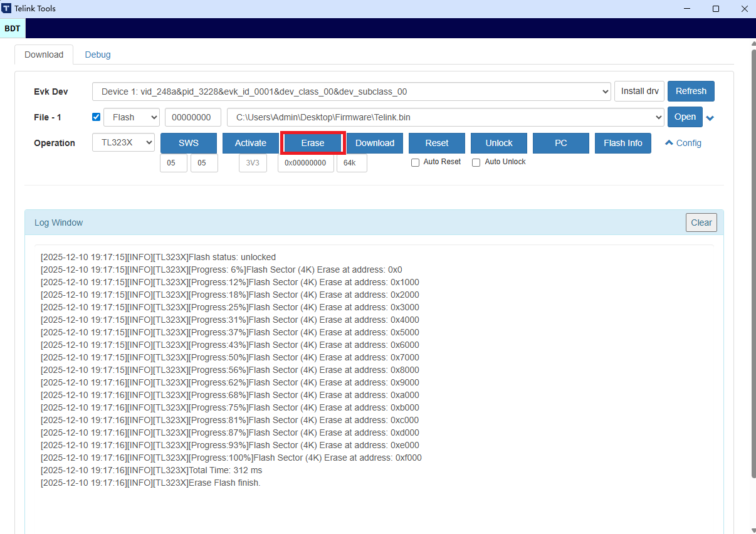Read Flash Info from the chip
756x534 pixels.
(622, 143)
